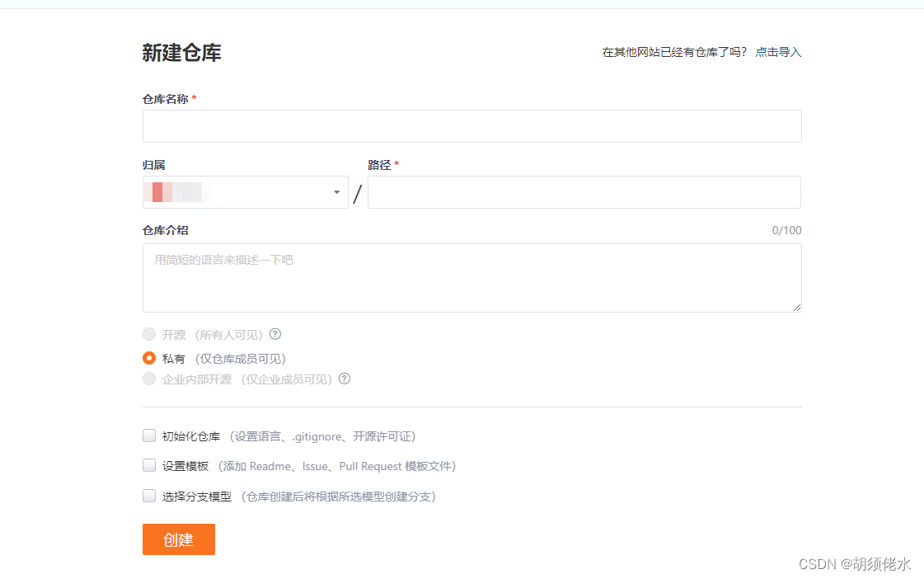Click the 0/100 character counter
Image resolution: width=924 pixels, height=579 pixels.
tap(786, 231)
